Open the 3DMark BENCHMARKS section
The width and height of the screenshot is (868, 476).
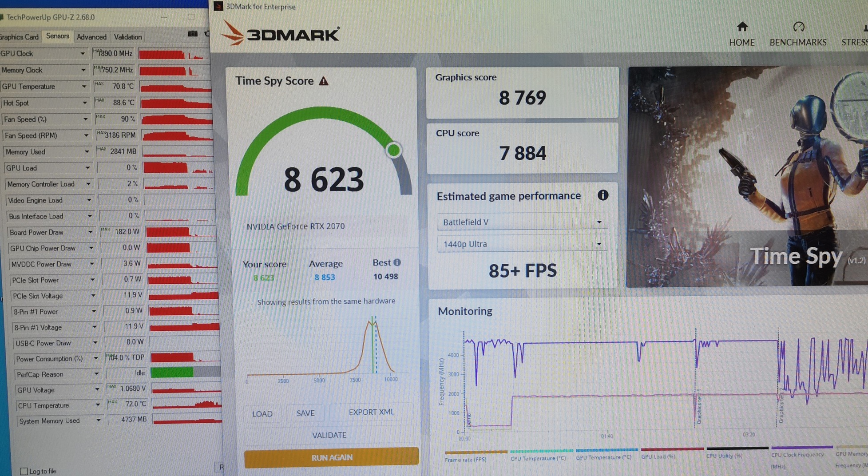pos(798,34)
